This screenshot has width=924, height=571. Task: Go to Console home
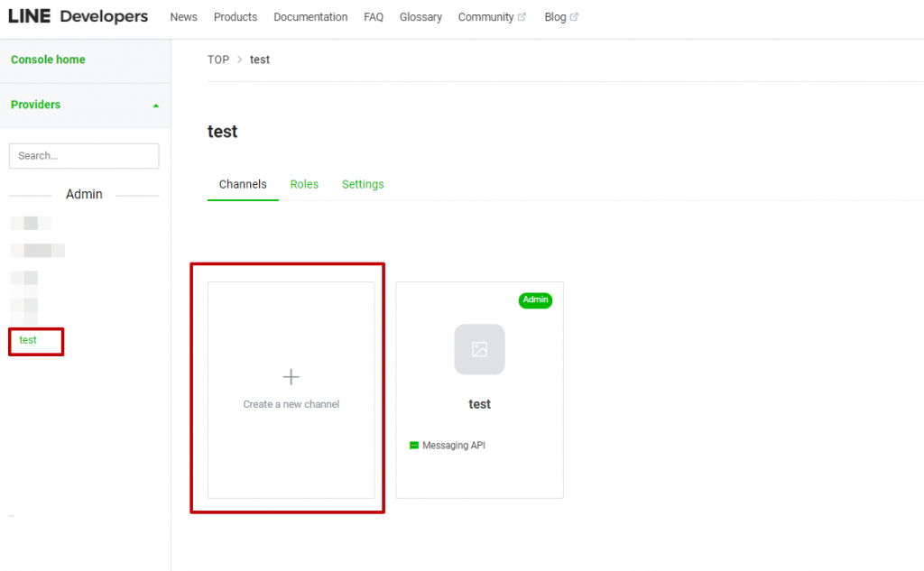(x=48, y=59)
